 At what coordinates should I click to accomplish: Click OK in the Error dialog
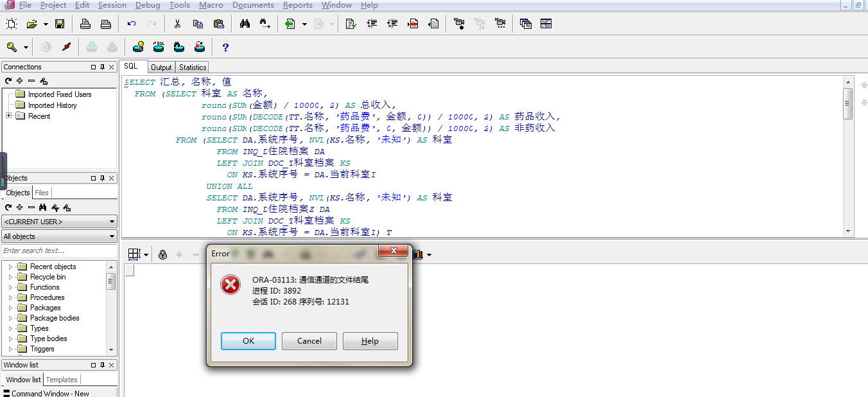tap(248, 341)
